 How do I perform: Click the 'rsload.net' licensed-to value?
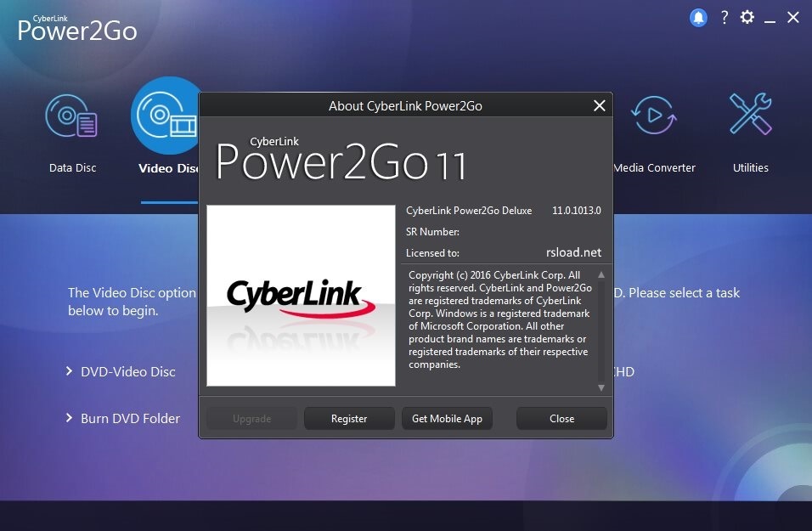[x=573, y=252]
